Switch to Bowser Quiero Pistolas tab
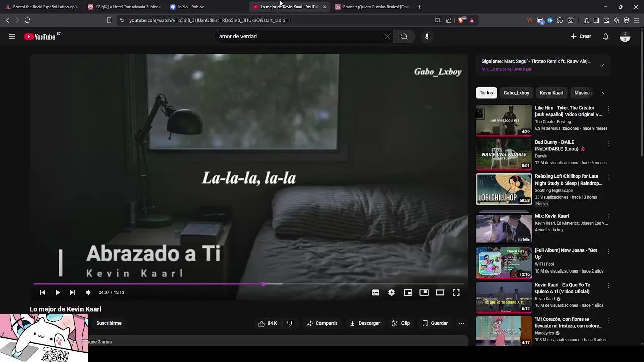This screenshot has width=644, height=362. pos(371,7)
